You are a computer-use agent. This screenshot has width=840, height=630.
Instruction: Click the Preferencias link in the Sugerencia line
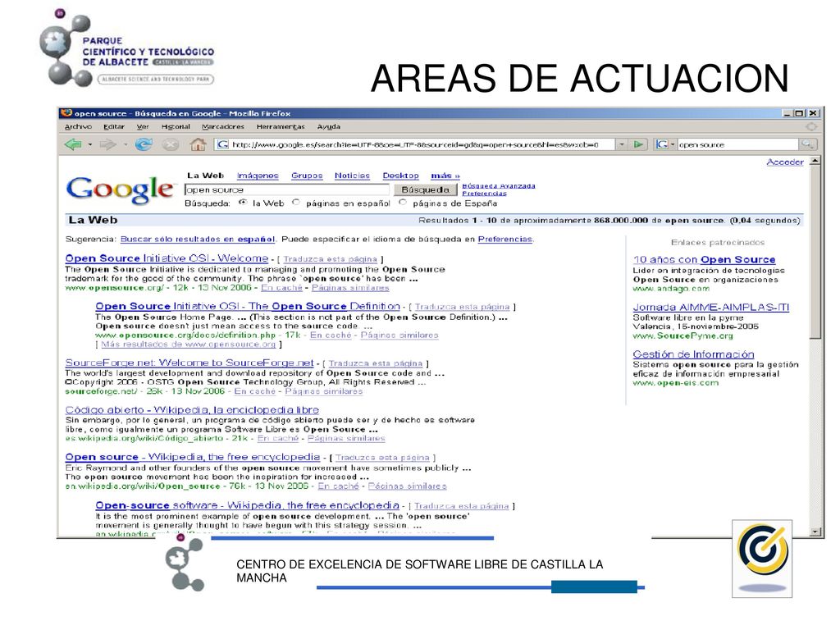(x=505, y=240)
